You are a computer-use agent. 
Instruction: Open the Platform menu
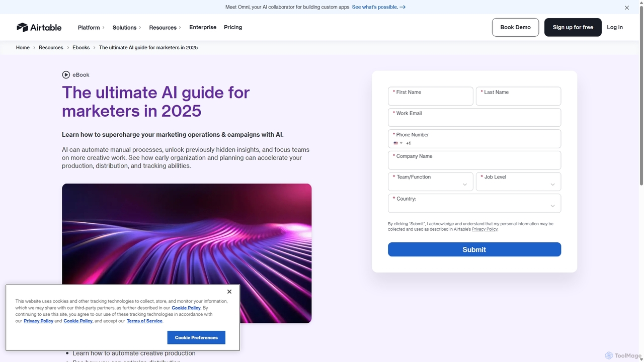coord(91,28)
